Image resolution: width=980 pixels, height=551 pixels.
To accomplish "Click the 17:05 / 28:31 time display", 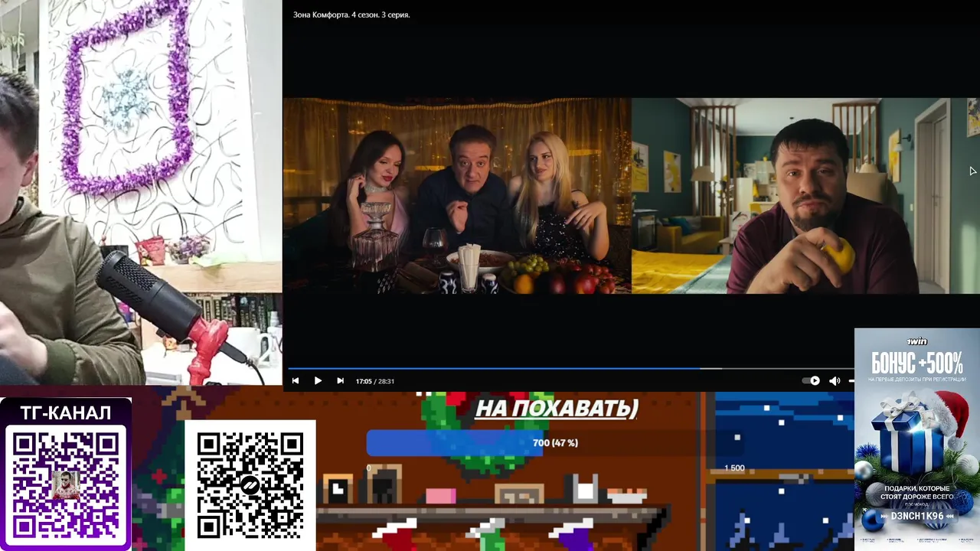I will 375,381.
